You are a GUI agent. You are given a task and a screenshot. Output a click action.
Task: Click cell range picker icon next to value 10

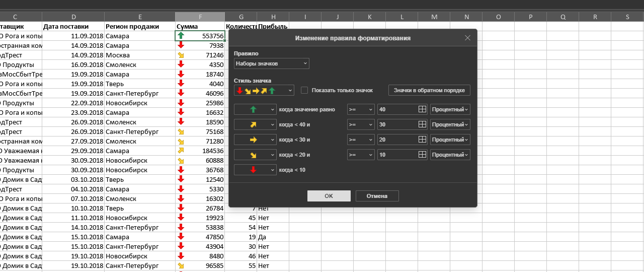(422, 155)
